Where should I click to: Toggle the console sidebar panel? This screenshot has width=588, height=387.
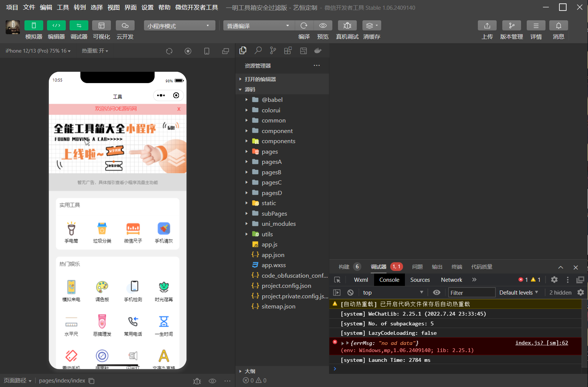click(x=337, y=292)
